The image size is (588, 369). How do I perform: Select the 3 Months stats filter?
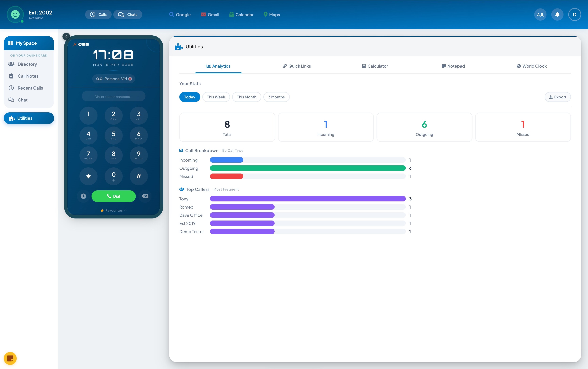[276, 97]
